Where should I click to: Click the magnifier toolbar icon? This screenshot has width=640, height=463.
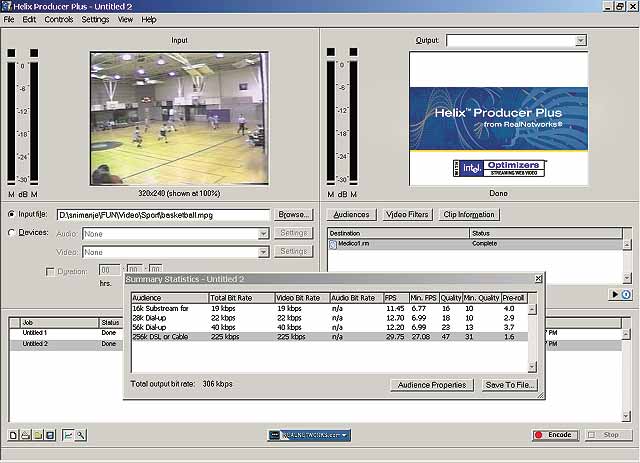[x=80, y=435]
